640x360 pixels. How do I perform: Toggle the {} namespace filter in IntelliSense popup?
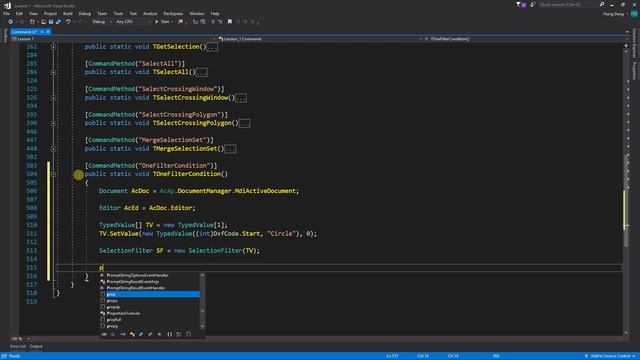point(169,334)
